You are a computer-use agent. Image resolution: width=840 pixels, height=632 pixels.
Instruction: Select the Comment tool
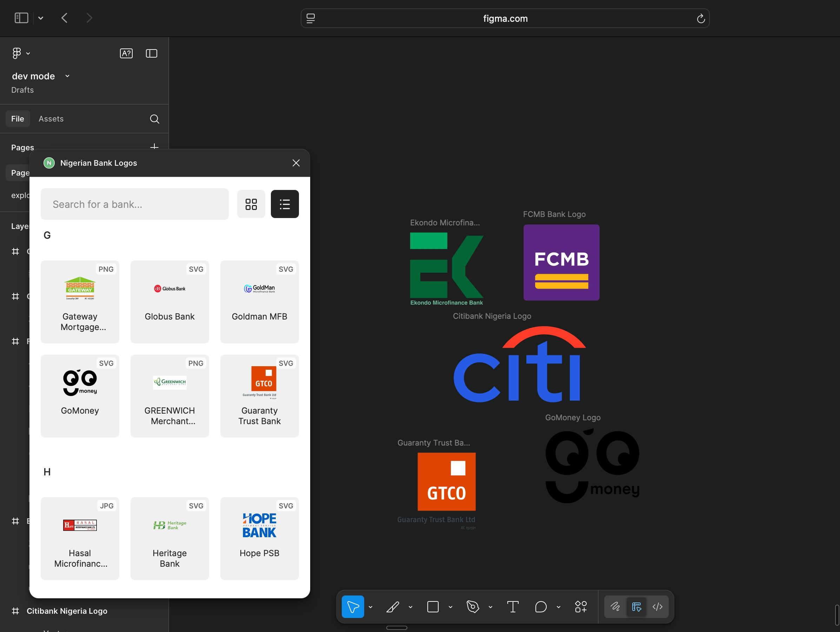point(541,607)
